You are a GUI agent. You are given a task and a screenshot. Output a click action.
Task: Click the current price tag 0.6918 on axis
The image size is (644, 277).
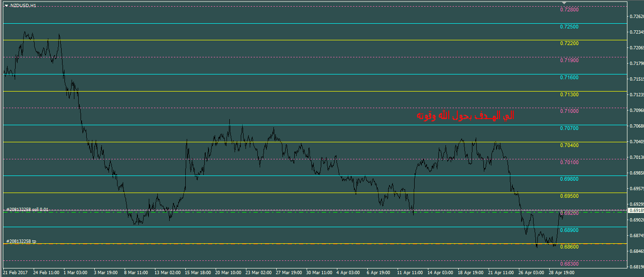click(x=635, y=210)
